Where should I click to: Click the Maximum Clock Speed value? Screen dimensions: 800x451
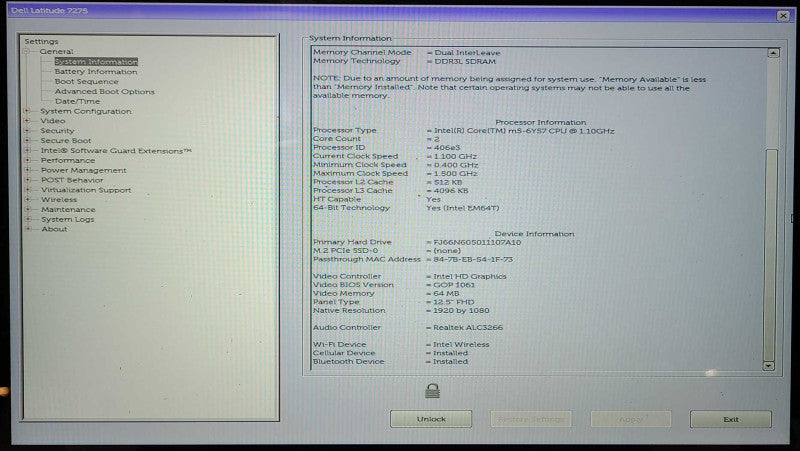456,173
